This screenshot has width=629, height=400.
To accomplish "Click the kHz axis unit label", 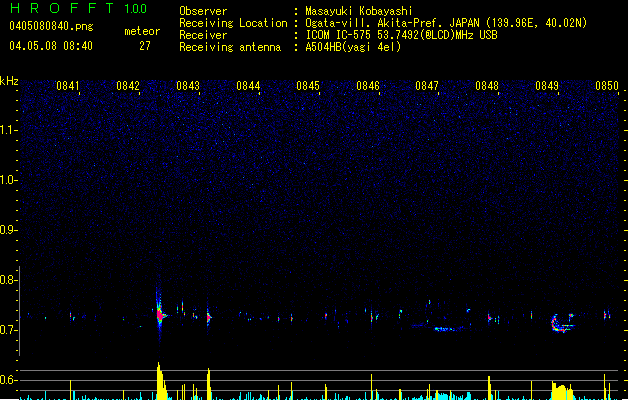I will [9, 81].
